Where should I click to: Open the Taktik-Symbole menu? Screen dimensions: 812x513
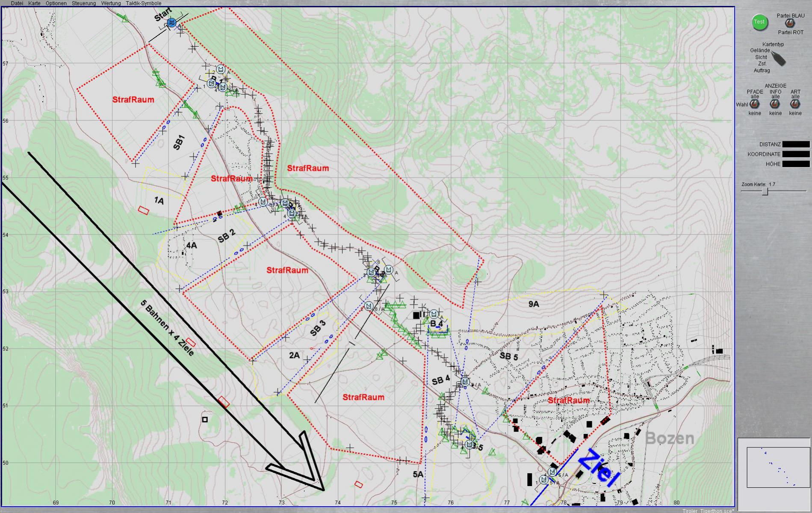[x=143, y=3]
